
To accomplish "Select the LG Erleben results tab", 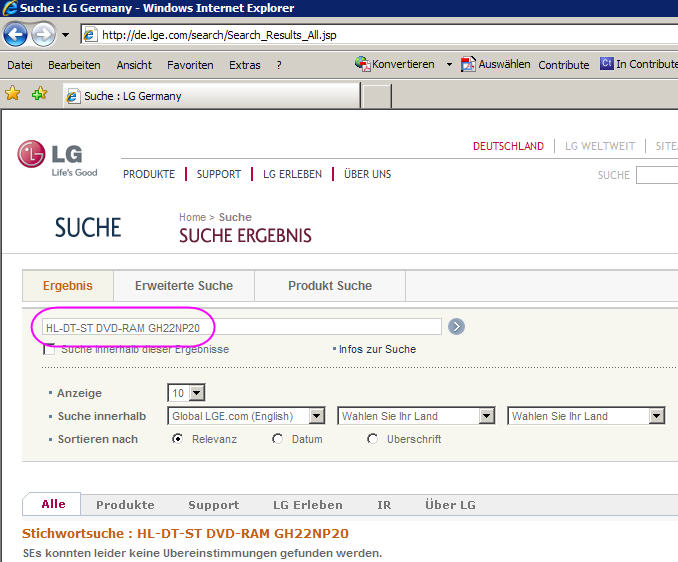I will click(x=307, y=505).
